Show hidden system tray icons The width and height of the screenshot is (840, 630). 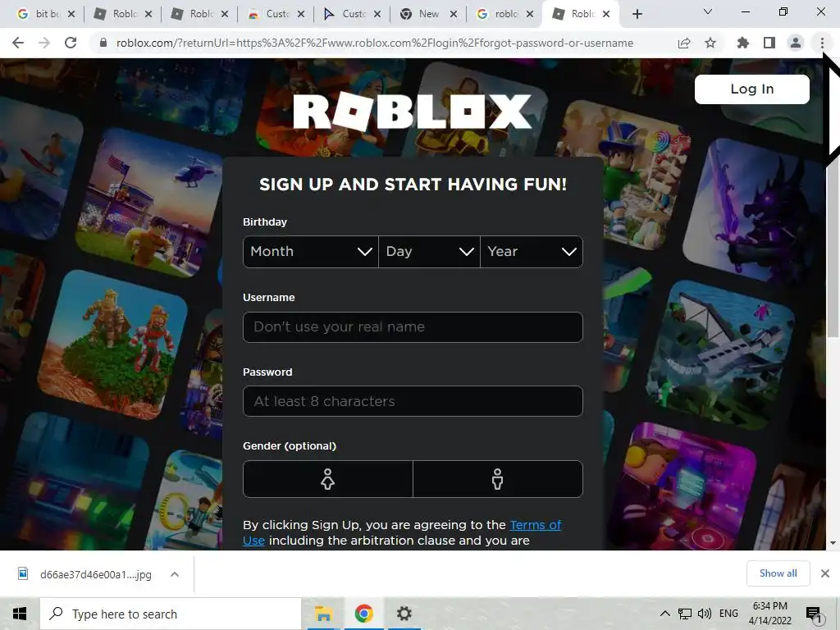(664, 614)
